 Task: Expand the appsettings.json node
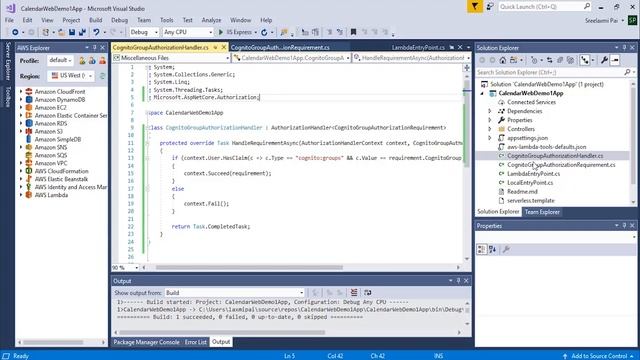[x=490, y=138]
